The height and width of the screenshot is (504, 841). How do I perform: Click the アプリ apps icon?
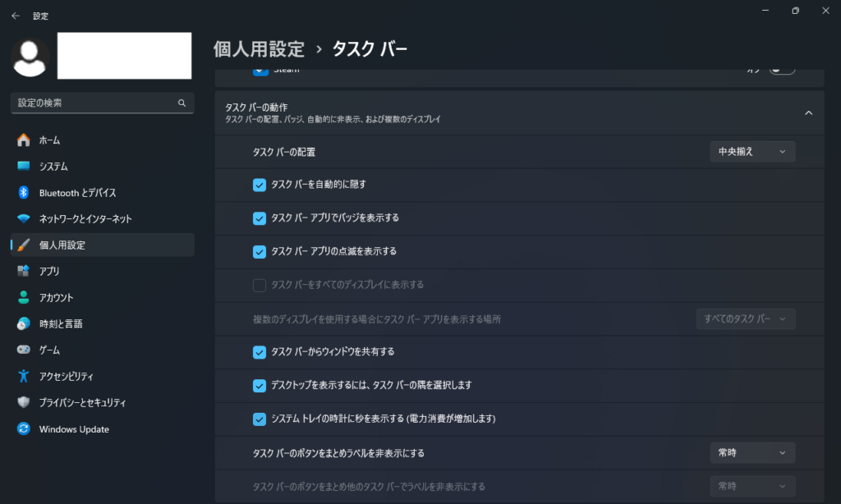click(x=24, y=272)
